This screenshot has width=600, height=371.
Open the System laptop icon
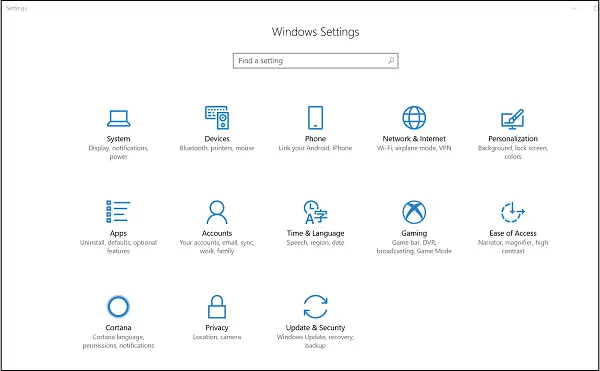(118, 118)
